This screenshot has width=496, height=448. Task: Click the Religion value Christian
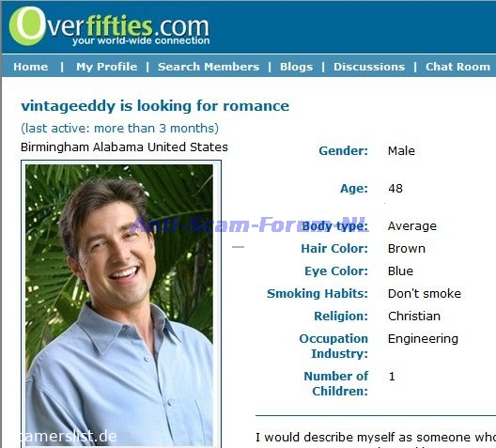(414, 317)
